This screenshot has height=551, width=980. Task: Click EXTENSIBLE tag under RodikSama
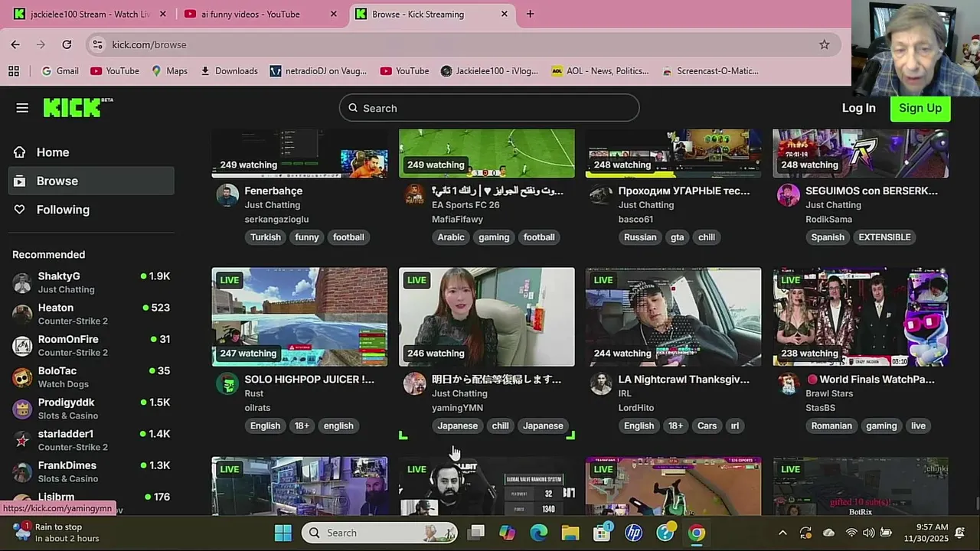click(x=884, y=237)
